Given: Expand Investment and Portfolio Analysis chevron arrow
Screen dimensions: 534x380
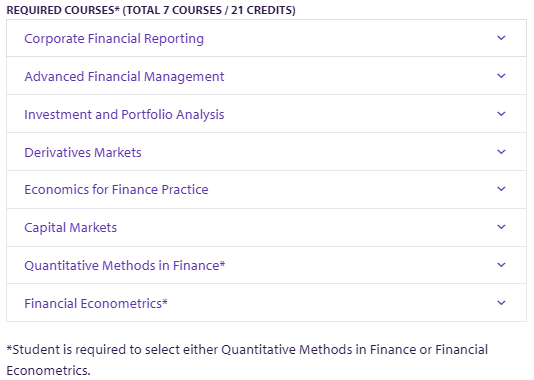Looking at the screenshot, I should (501, 114).
